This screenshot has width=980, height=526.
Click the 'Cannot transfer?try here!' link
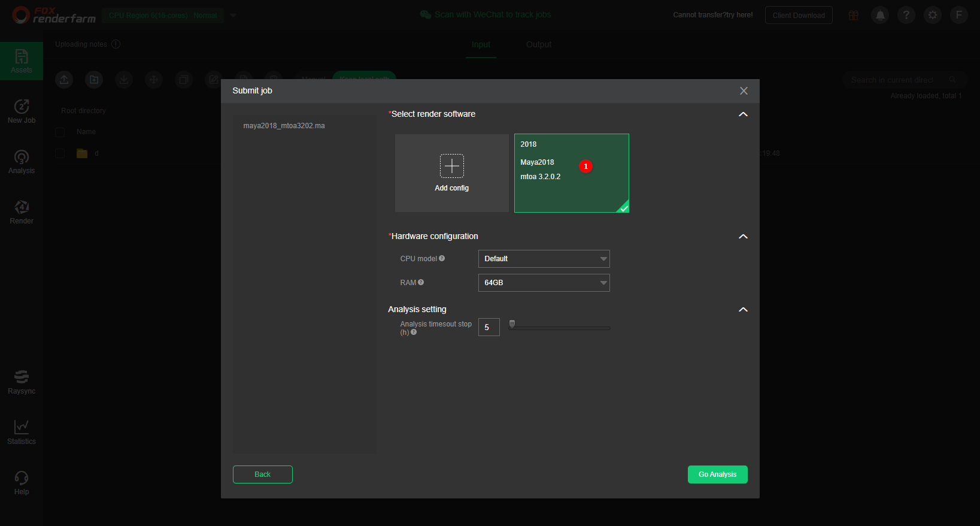[713, 15]
